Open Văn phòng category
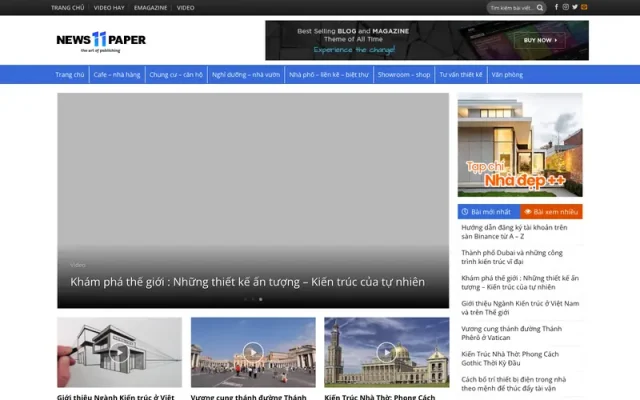Screen dimensions: 640x400 (507, 75)
